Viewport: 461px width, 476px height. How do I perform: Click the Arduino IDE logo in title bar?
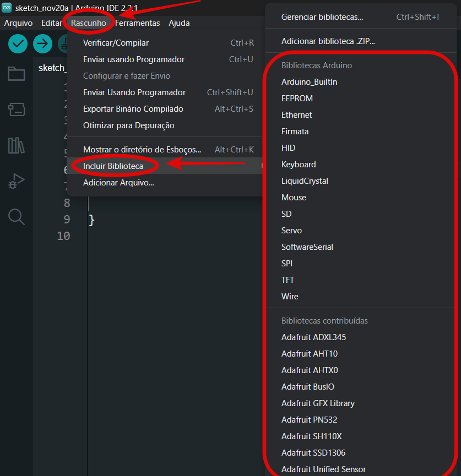pos(7,8)
